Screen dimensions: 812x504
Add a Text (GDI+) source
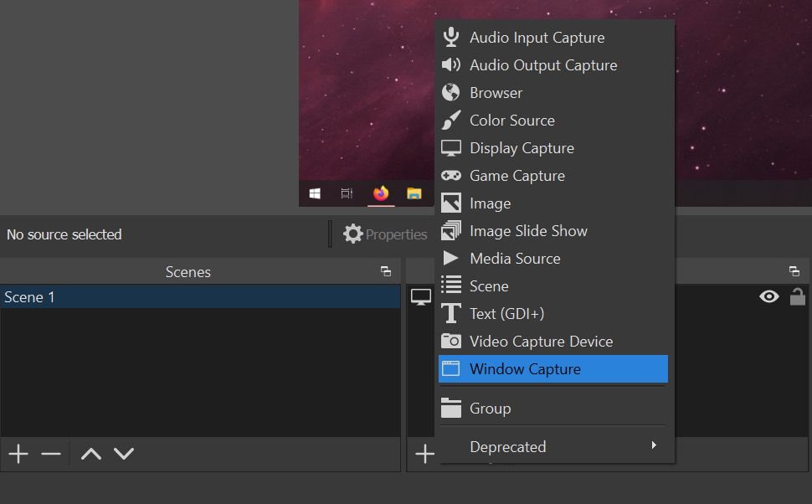[507, 313]
